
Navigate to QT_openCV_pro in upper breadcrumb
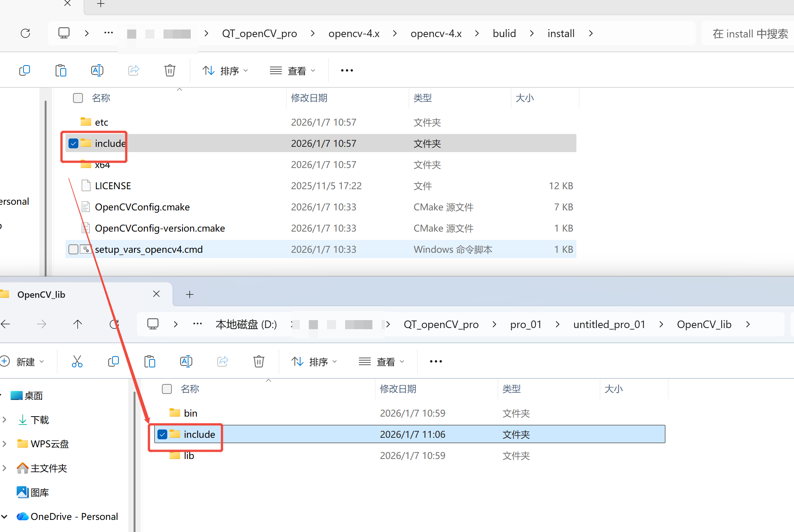coord(259,33)
